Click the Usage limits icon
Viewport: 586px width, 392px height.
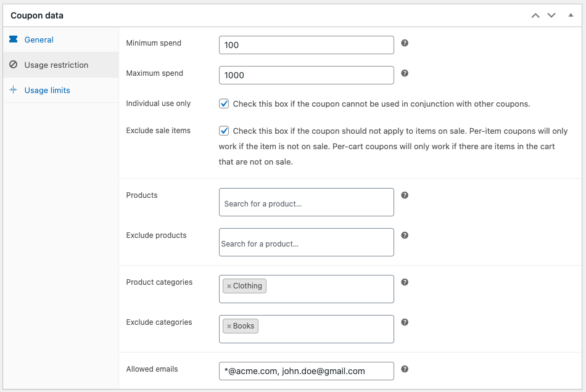click(14, 89)
